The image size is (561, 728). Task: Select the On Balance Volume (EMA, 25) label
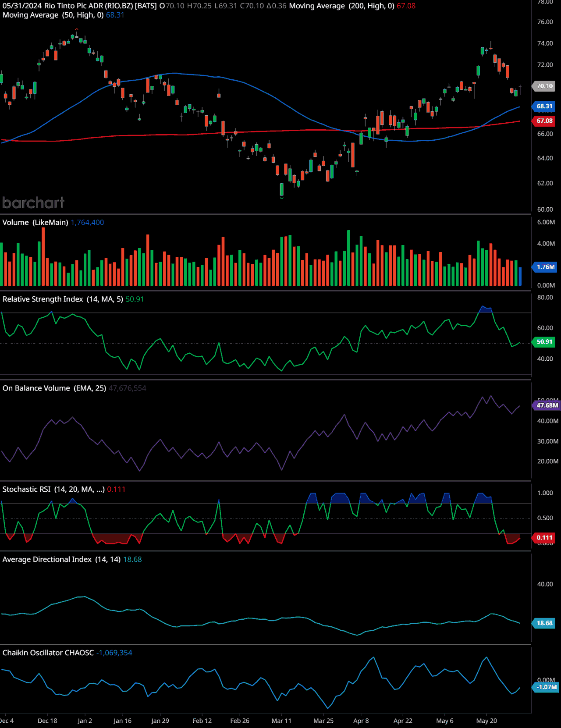(x=54, y=388)
